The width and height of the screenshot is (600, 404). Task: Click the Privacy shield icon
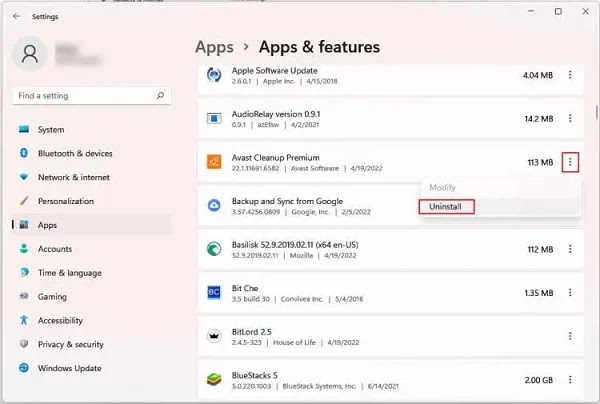point(24,344)
